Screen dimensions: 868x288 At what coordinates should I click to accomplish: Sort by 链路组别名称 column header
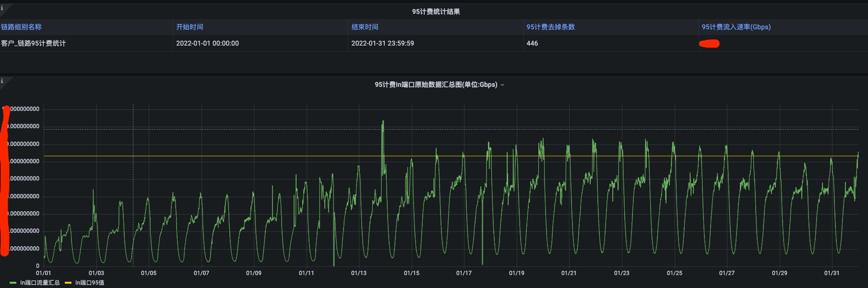click(x=21, y=27)
